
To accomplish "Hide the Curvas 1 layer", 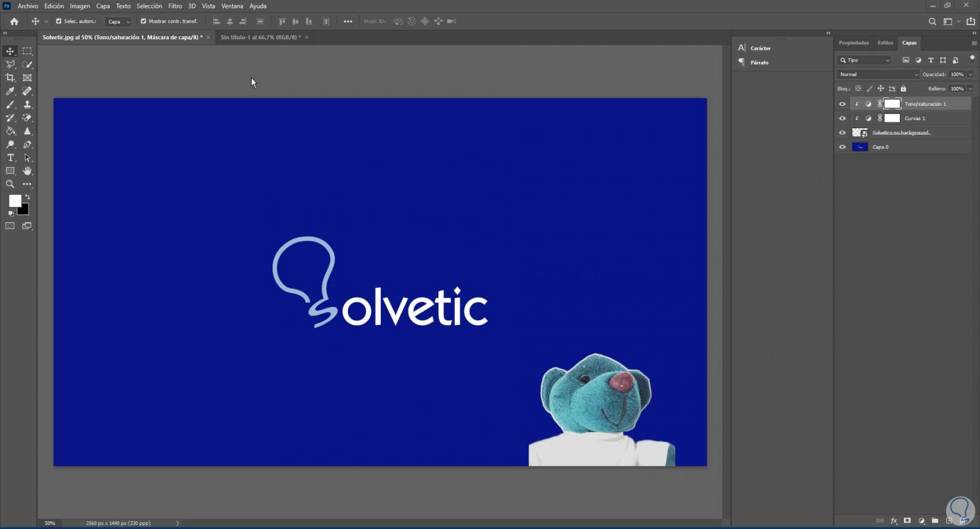I will [842, 118].
